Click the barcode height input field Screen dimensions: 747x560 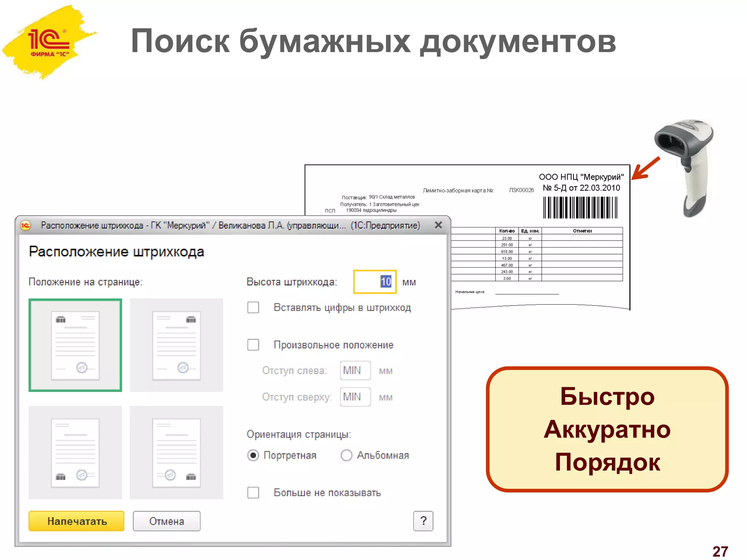[x=375, y=282]
